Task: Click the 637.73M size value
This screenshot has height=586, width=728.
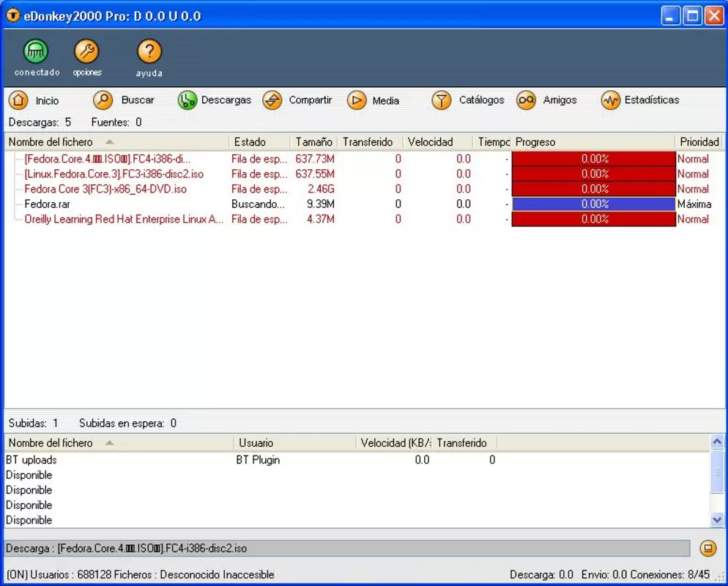Action: click(x=315, y=159)
